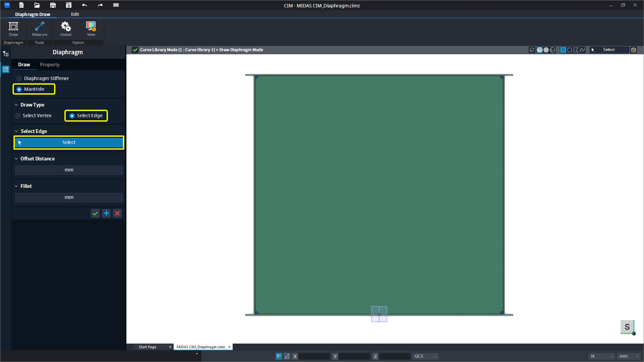
Task: Click the grid panel sidebar icon
Action: pos(6,69)
